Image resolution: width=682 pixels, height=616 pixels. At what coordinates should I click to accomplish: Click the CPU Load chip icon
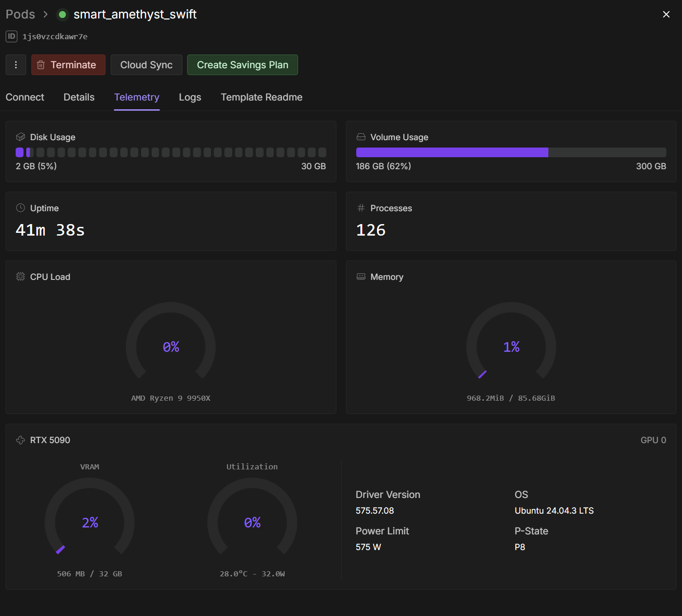[x=20, y=277]
